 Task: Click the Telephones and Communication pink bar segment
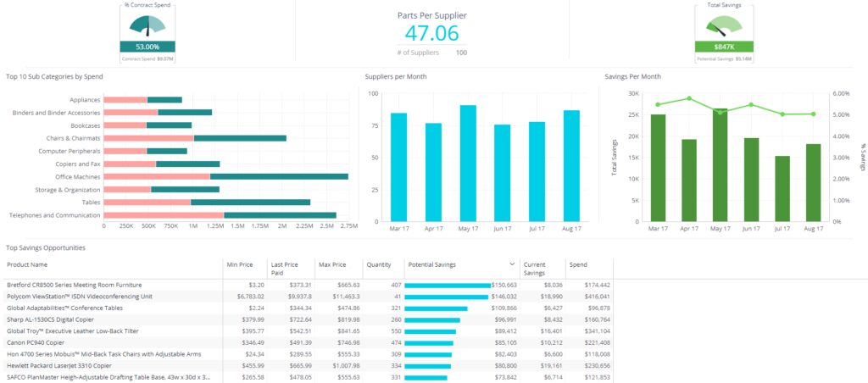point(164,215)
